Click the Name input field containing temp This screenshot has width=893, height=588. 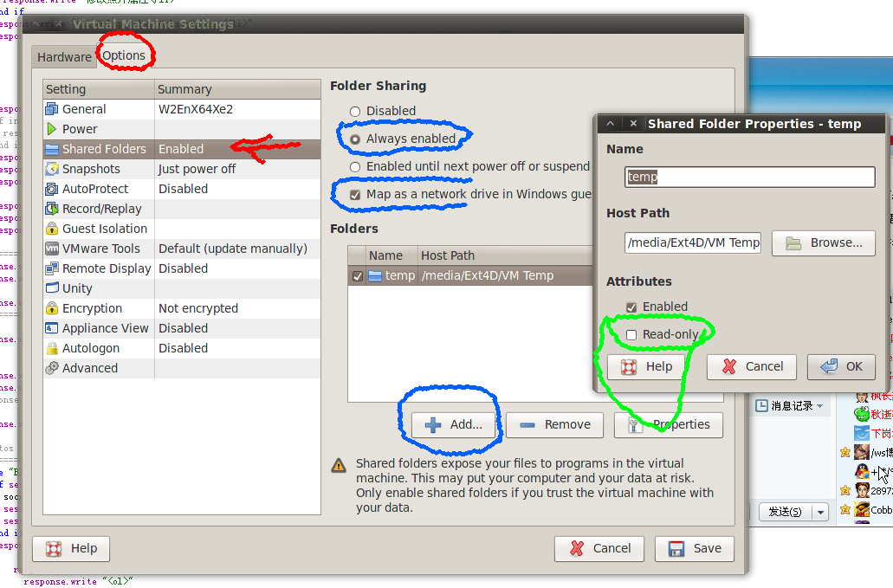pyautogui.click(x=749, y=177)
